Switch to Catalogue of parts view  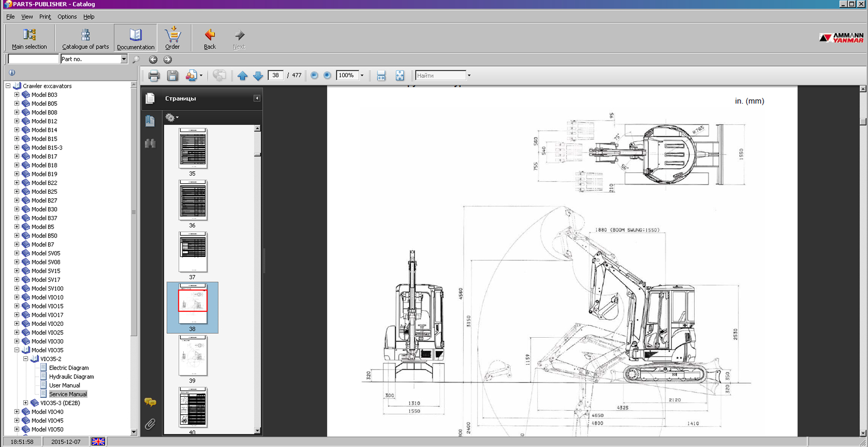click(85, 38)
